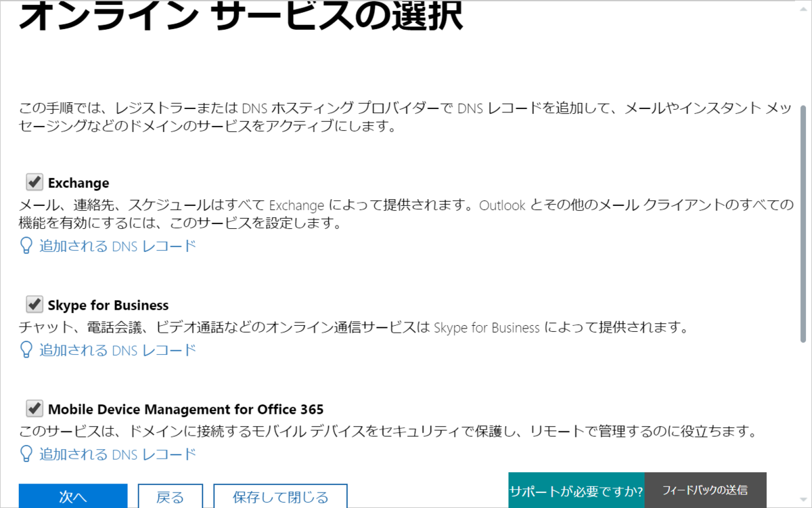Click 保存して閉じる to save and close
The height and width of the screenshot is (508, 812).
pyautogui.click(x=280, y=496)
